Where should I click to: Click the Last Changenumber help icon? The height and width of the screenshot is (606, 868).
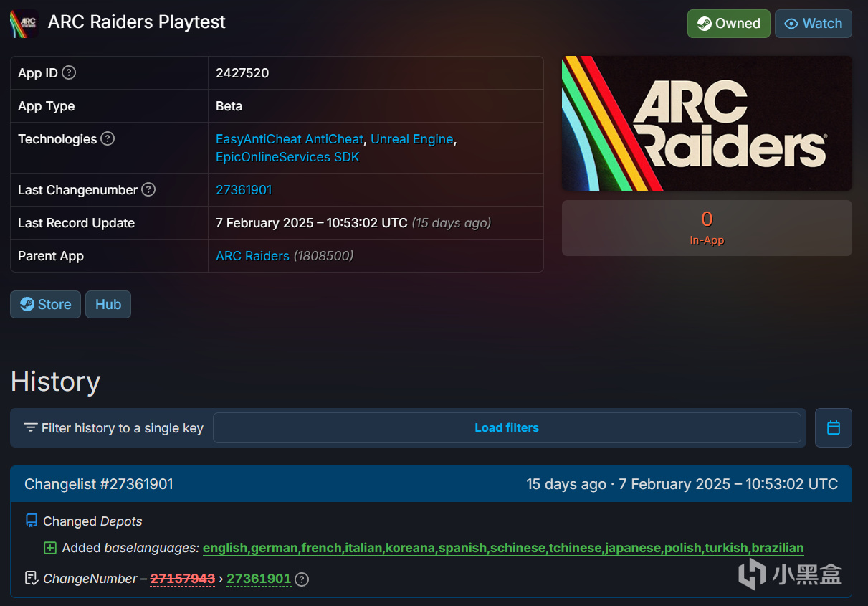pyautogui.click(x=148, y=189)
